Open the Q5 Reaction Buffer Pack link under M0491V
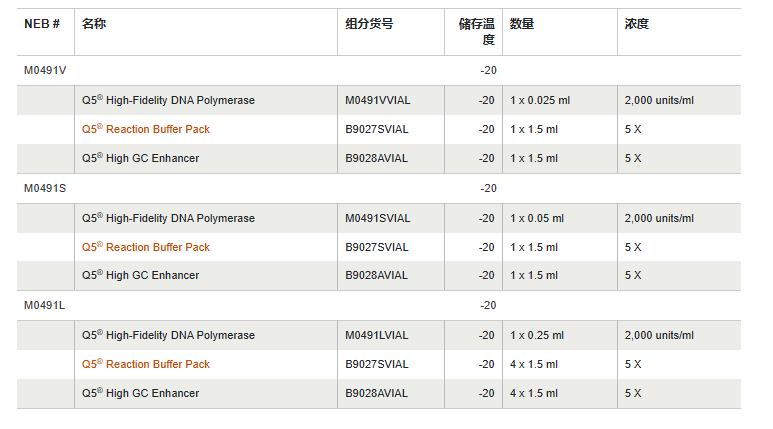Viewport: 773px width, 429px height. [x=146, y=130]
